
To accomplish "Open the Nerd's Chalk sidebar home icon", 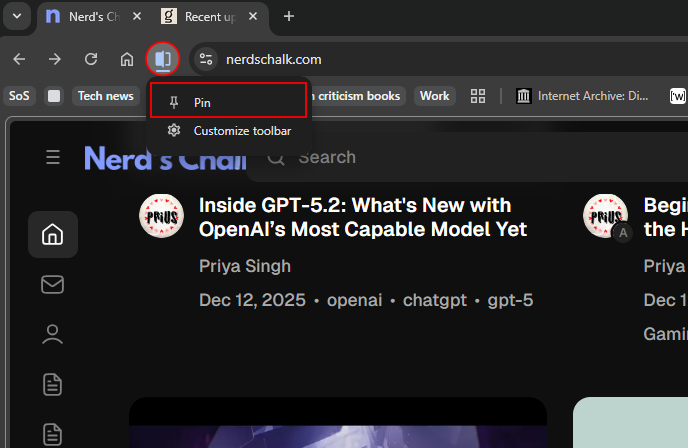I will [52, 235].
